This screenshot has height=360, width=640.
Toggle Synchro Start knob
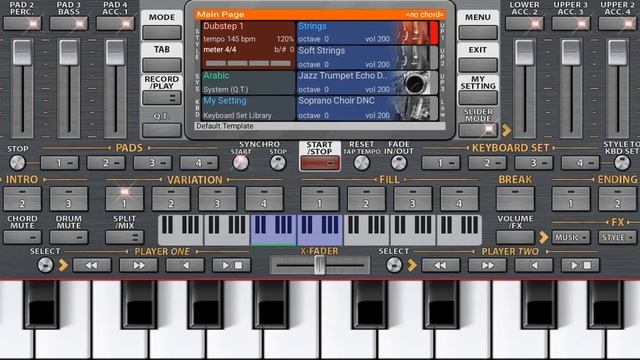tap(240, 163)
